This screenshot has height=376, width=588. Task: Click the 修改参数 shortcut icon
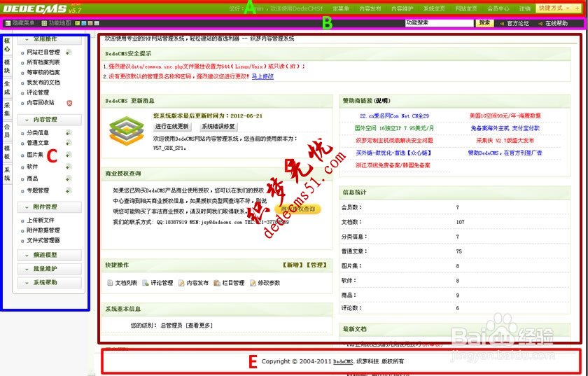pos(253,283)
